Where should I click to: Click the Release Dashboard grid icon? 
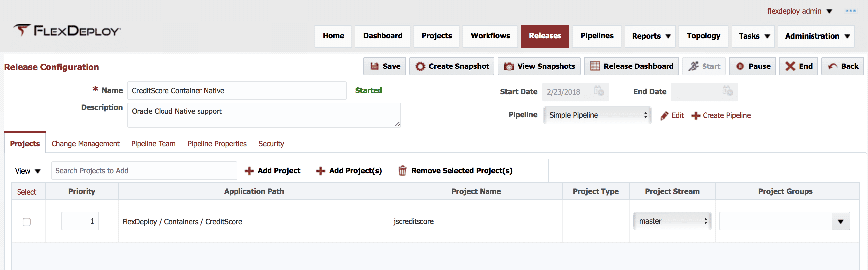click(x=595, y=66)
